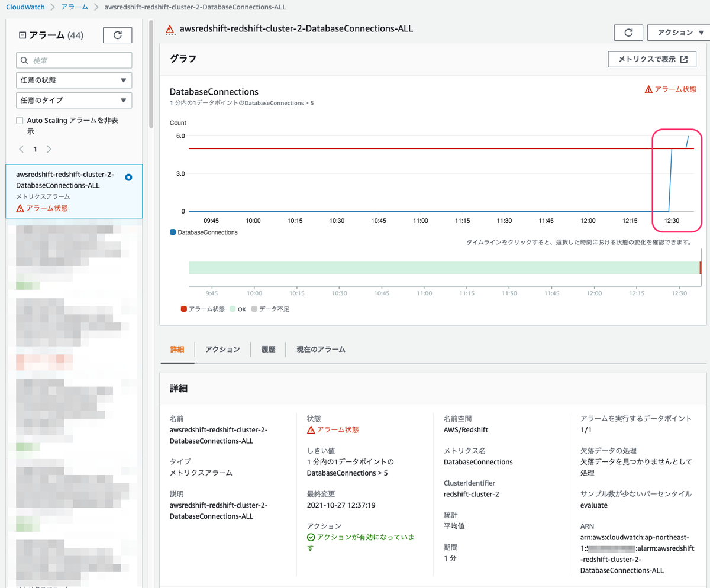Click CloudWatch breadcrumb link
Viewport: 710px width, 588px height.
(x=24, y=7)
